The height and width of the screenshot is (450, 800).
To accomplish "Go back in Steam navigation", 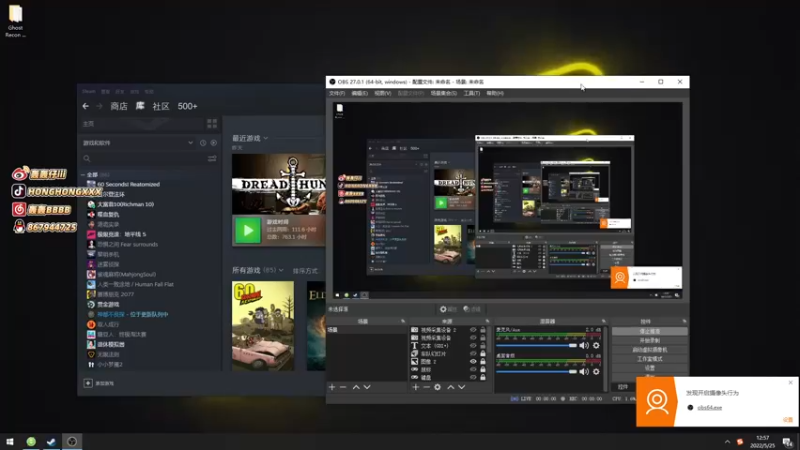I will pos(86,106).
